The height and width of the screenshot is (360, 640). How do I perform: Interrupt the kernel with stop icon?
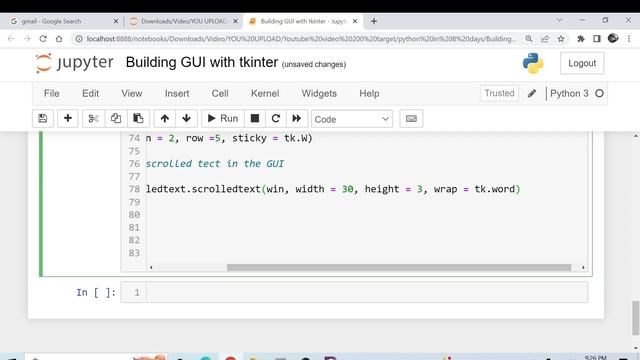click(x=255, y=119)
